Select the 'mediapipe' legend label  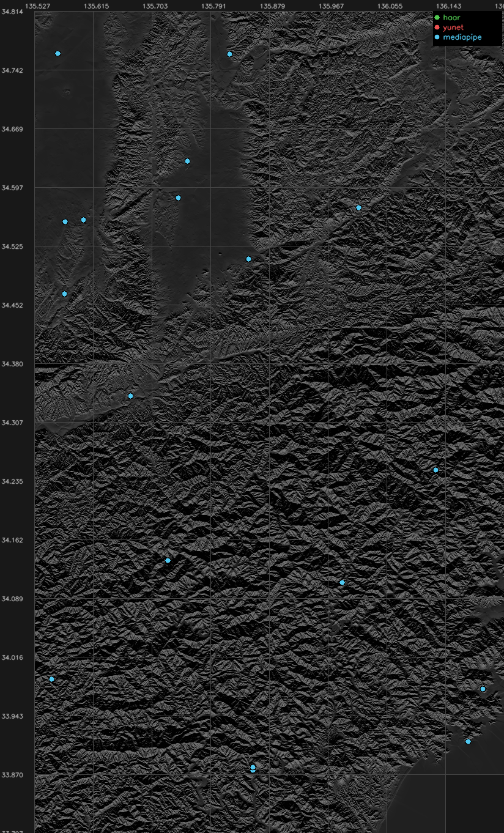(x=462, y=37)
